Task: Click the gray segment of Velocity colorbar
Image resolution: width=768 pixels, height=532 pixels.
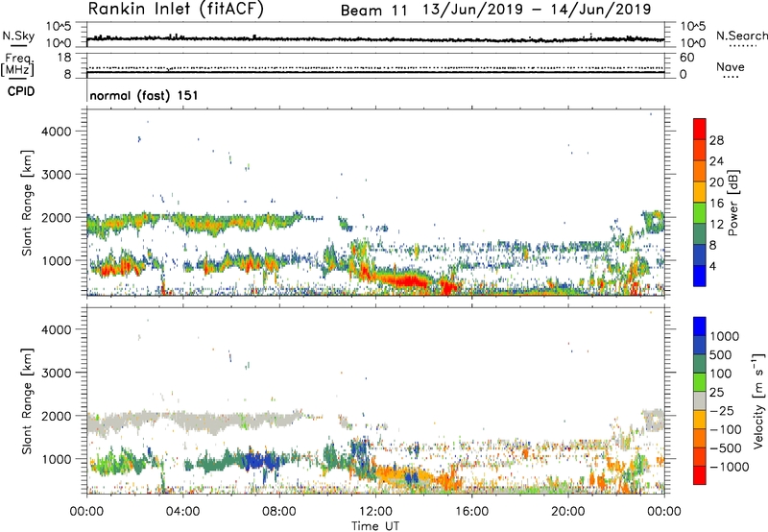Action: click(700, 400)
